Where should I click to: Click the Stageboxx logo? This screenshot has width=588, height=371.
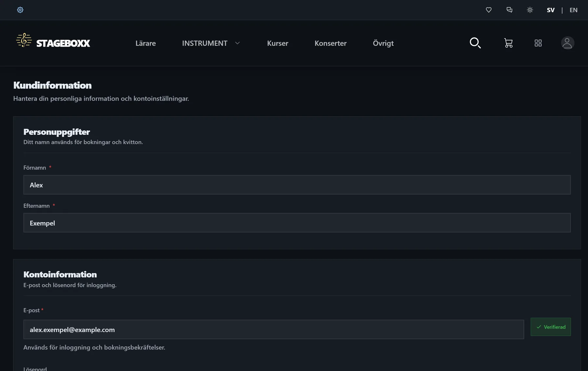(53, 41)
